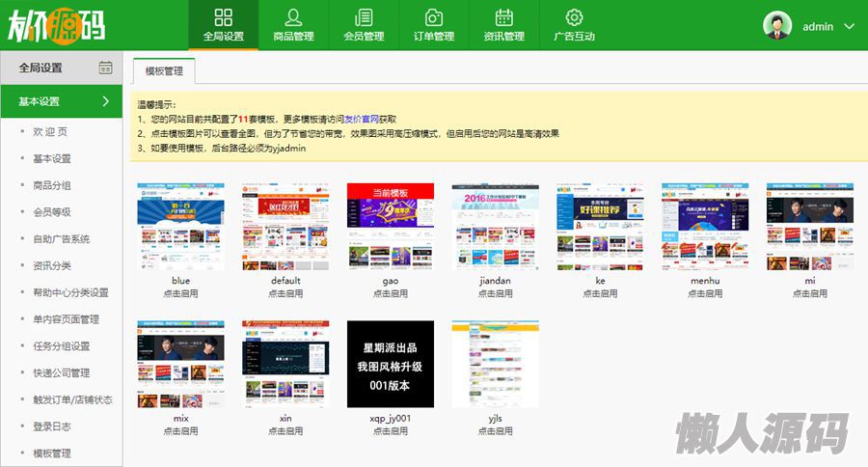Click the admin user avatar
868x467 pixels.
(777, 25)
